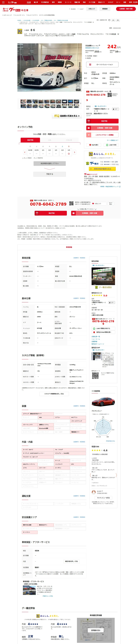Click the グーネット 中古車 logo
The height and width of the screenshot is (644, 138).
[15, 10]
